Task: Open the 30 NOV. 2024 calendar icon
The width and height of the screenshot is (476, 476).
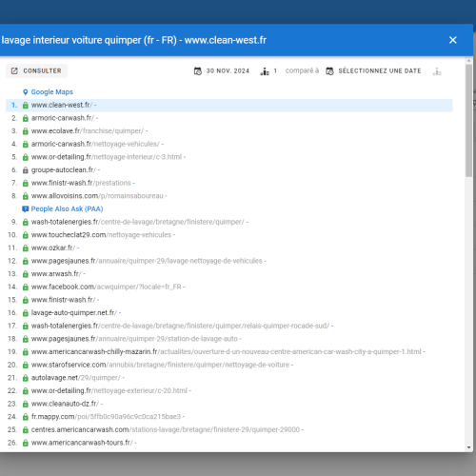Action: coord(198,71)
